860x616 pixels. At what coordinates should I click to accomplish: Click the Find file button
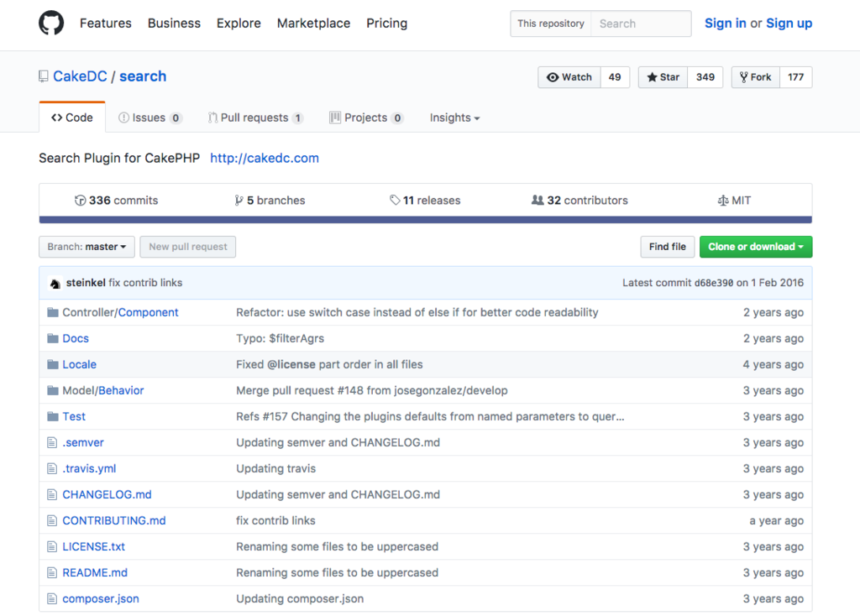(667, 247)
